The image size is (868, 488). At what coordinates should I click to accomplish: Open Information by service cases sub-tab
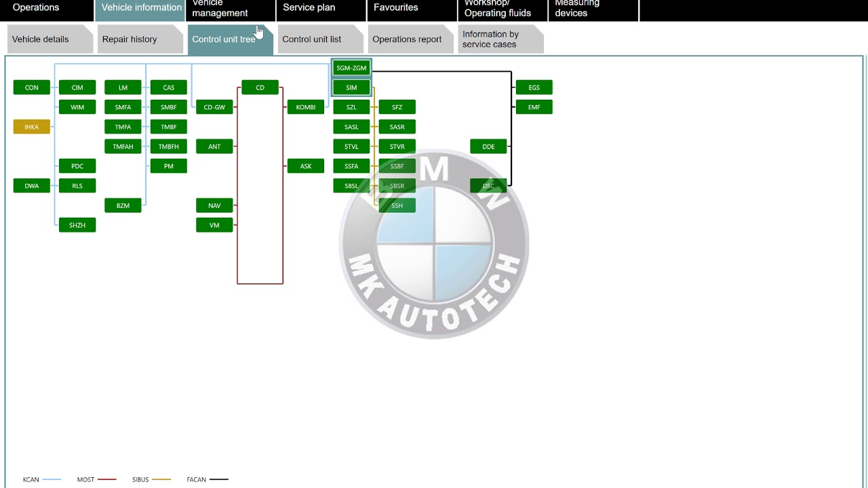click(501, 39)
